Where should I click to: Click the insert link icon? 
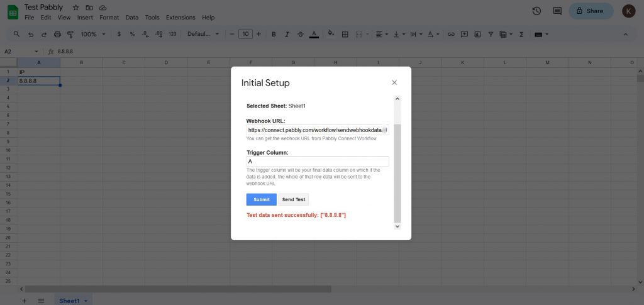coord(450,34)
